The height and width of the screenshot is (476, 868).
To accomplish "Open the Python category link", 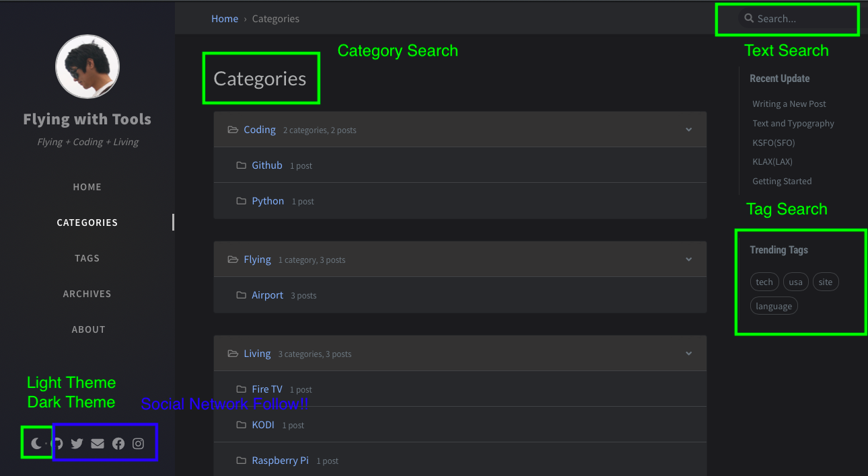I will [x=268, y=201].
